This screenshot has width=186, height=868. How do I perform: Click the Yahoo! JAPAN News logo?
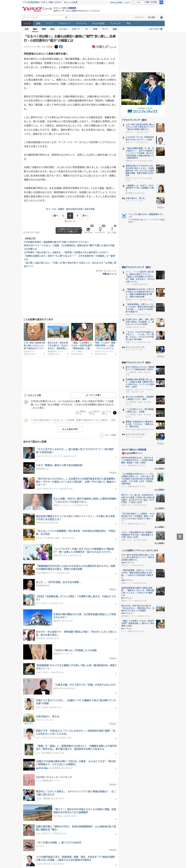(37, 9)
